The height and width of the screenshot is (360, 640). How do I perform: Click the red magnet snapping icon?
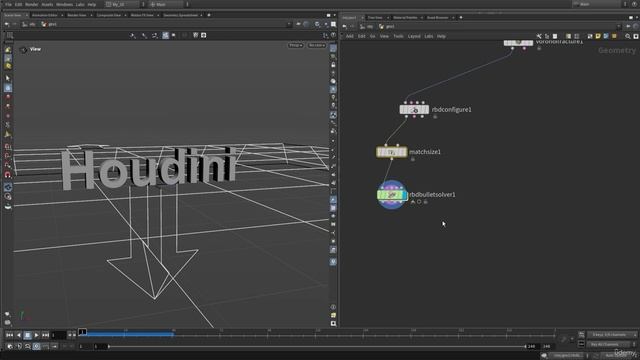tap(8, 175)
